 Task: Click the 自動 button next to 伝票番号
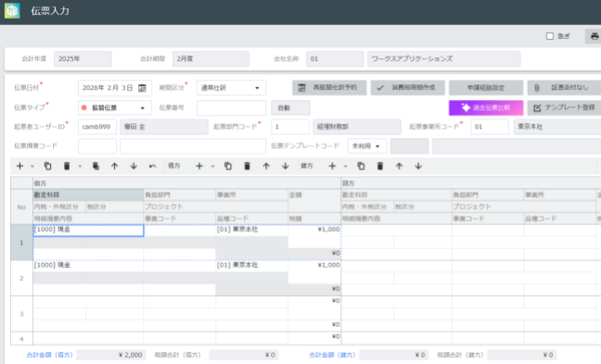click(290, 108)
